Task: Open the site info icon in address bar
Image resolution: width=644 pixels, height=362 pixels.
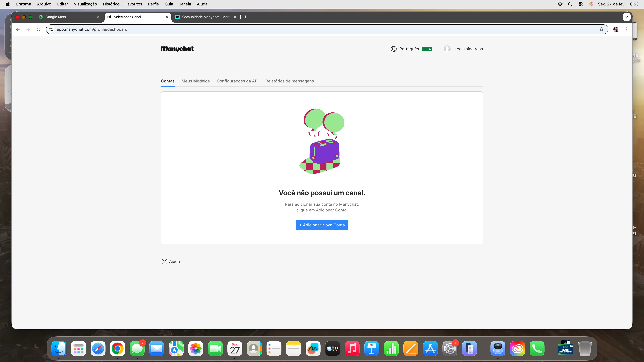Action: 51,29
